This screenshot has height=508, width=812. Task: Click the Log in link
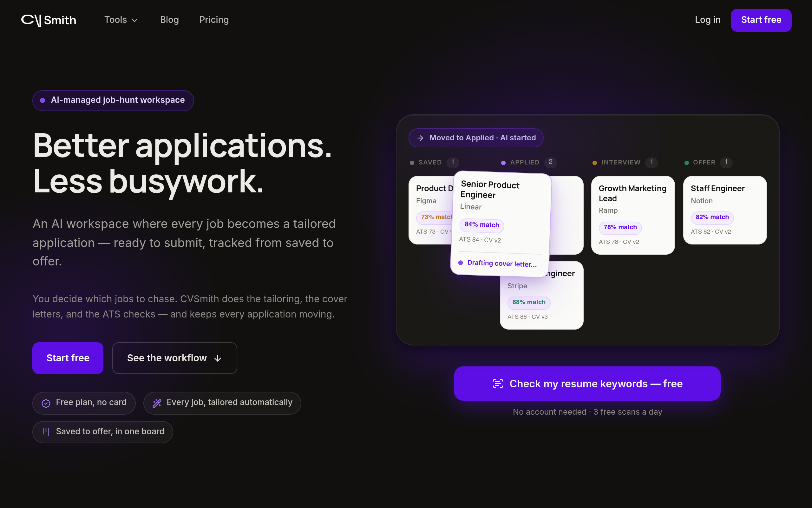[708, 20]
